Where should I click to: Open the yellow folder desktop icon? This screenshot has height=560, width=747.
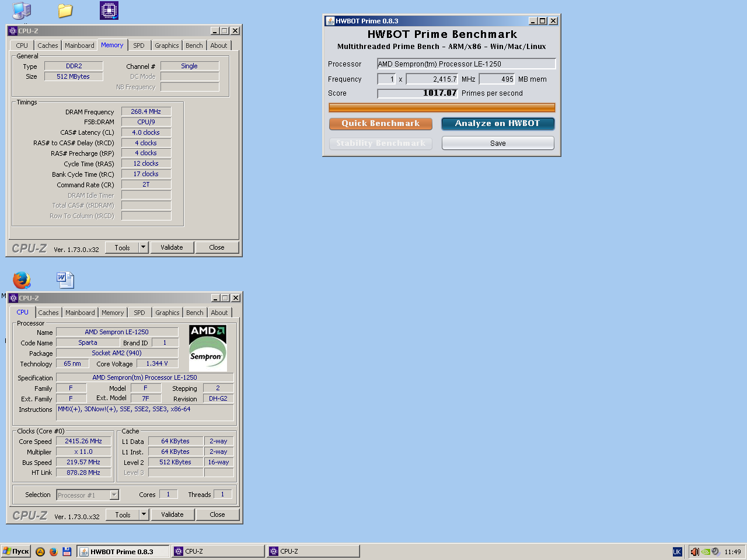65,10
